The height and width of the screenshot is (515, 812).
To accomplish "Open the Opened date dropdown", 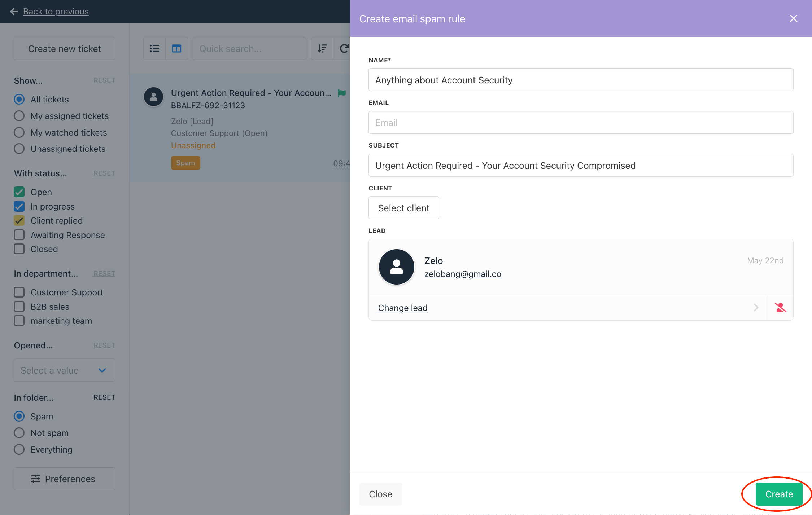I will (x=65, y=370).
